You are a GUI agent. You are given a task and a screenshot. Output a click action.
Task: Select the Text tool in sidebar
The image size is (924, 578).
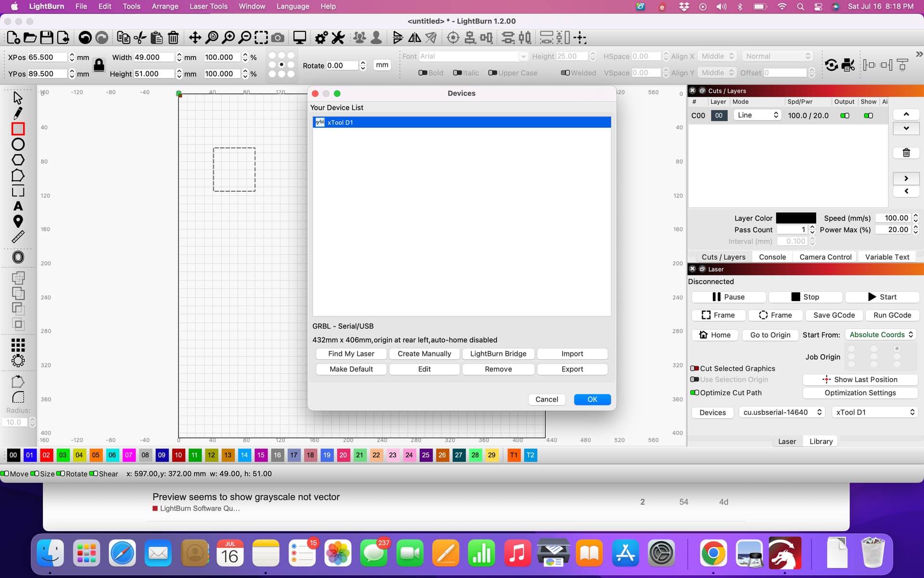(18, 207)
